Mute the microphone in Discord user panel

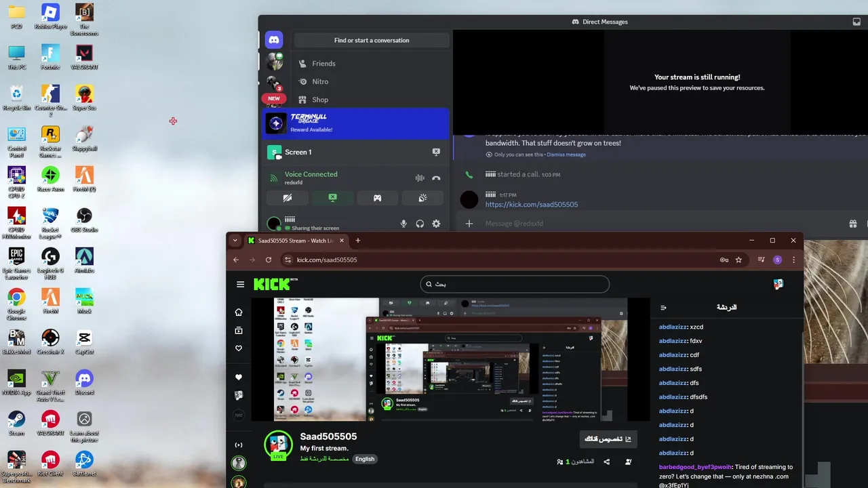(403, 224)
